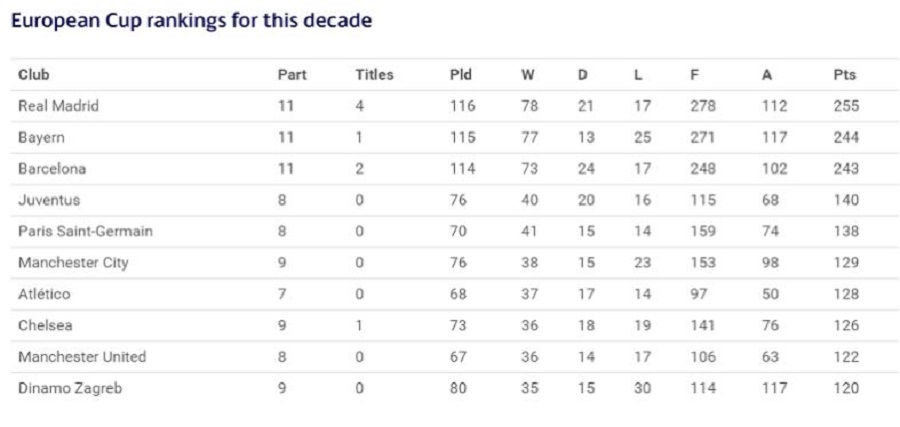Click the L losses column header
900x427 pixels.
click(638, 75)
